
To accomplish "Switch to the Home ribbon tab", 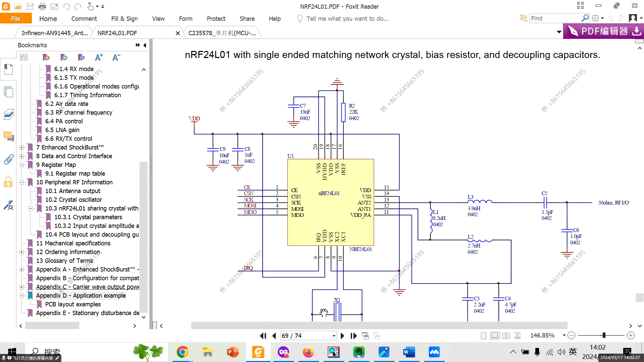I will click(48, 18).
